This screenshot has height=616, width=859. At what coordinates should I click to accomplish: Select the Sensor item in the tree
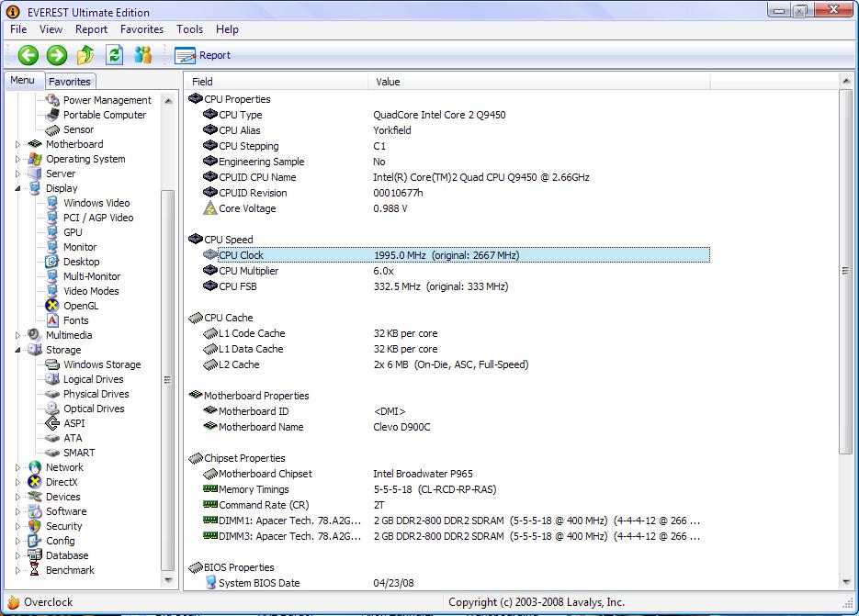tap(78, 129)
